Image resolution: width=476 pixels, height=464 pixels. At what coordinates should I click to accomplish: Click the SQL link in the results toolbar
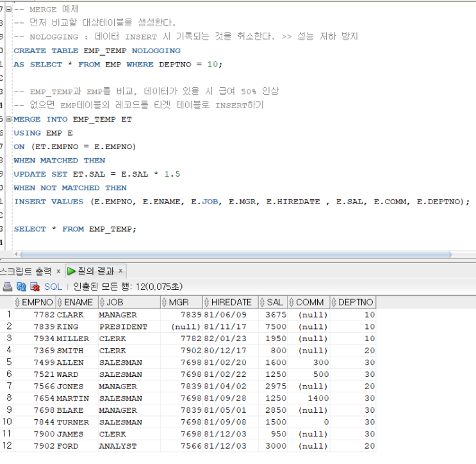tap(53, 287)
